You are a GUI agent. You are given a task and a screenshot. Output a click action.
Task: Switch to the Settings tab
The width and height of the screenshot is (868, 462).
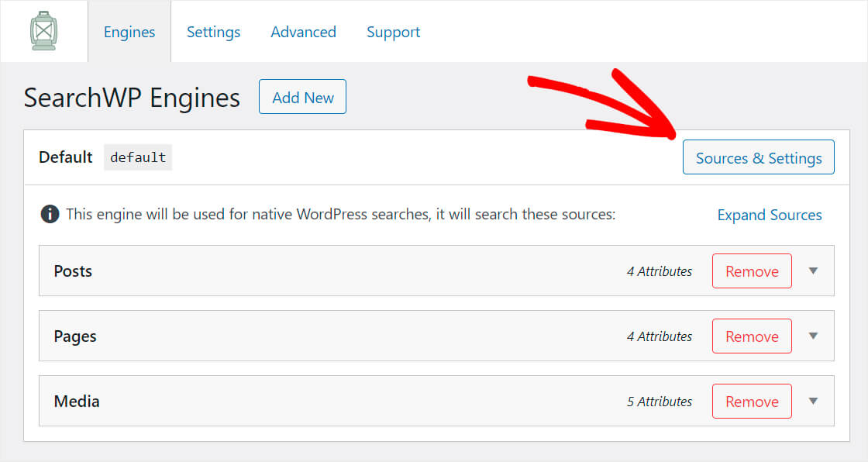(x=213, y=32)
